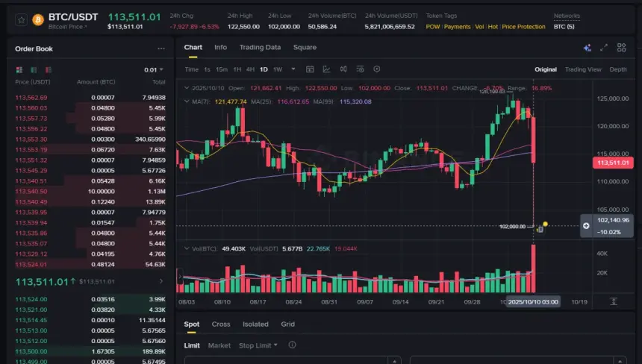Select the 15m time interval
The width and height of the screenshot is (642, 364).
coord(222,69)
